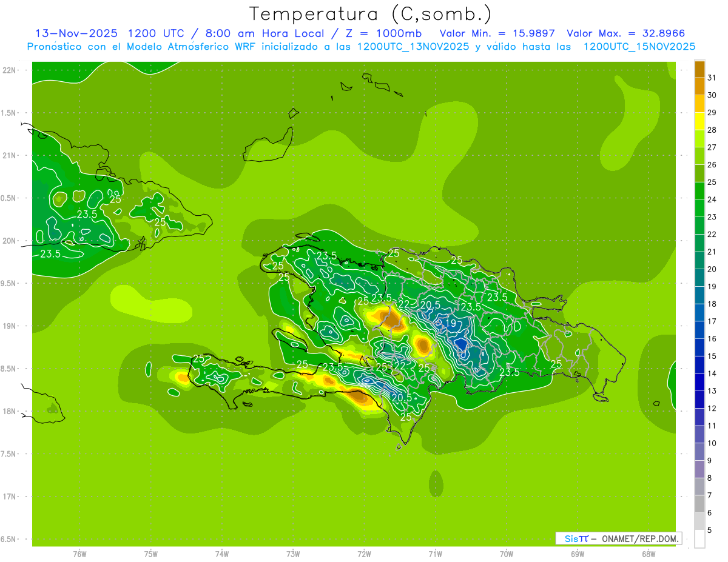This screenshot has height=562, width=728.
Task: Click the "72W" longitude axis label
Action: click(x=364, y=554)
